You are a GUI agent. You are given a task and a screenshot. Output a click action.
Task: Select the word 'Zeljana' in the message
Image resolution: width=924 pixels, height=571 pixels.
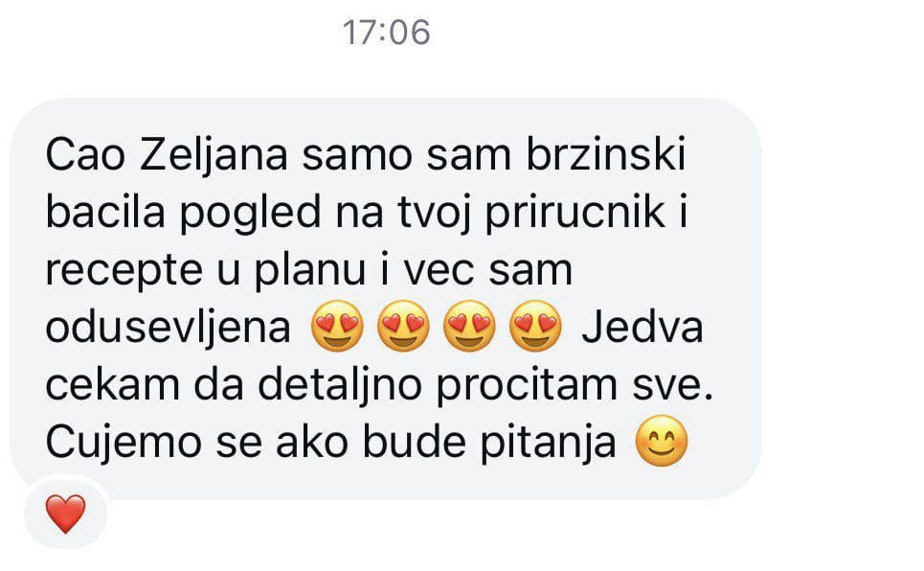(214, 157)
